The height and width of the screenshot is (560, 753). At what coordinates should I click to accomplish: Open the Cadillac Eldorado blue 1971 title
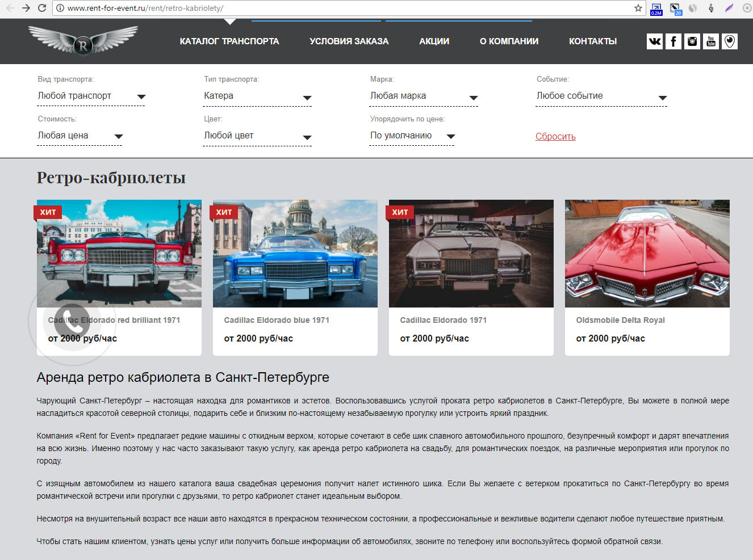coord(277,320)
